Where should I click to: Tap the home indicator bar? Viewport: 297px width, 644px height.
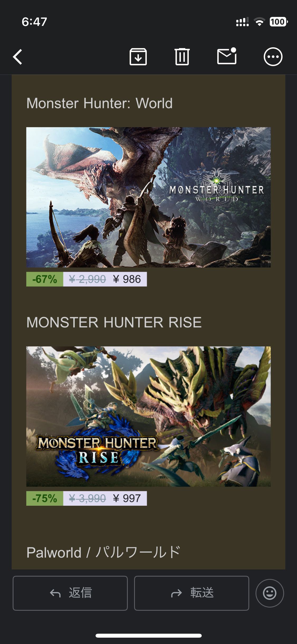(x=149, y=636)
